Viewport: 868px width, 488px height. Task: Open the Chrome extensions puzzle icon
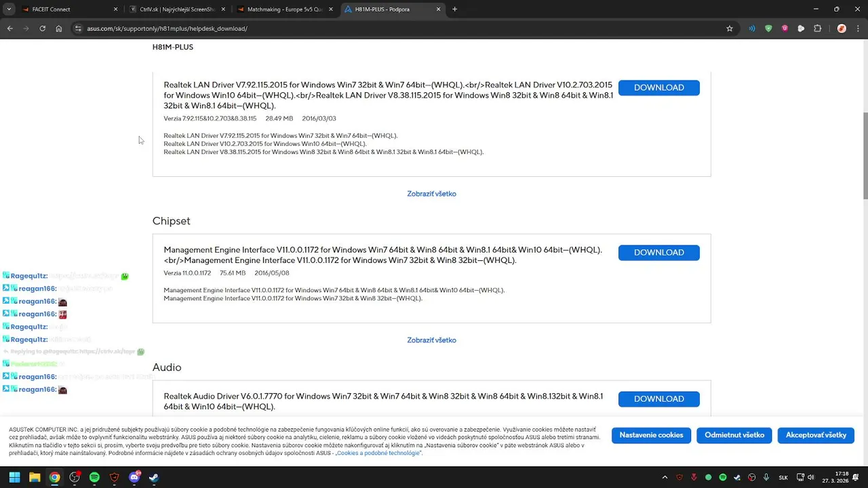[x=817, y=28]
